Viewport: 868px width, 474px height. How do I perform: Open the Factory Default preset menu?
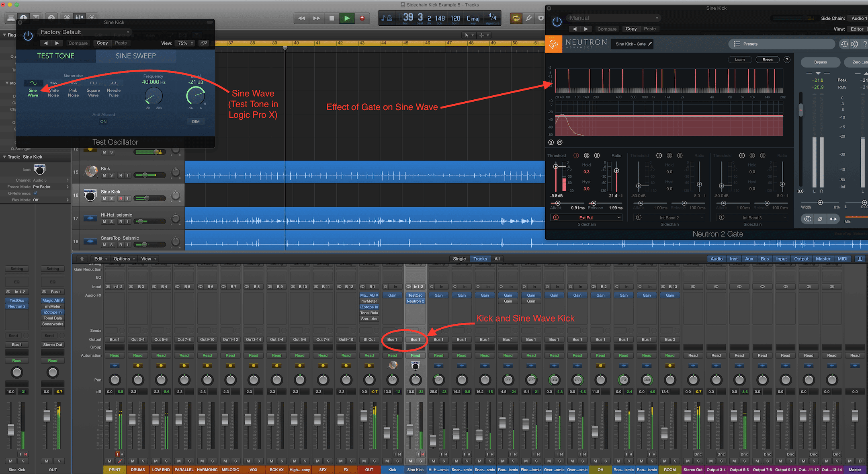click(84, 32)
